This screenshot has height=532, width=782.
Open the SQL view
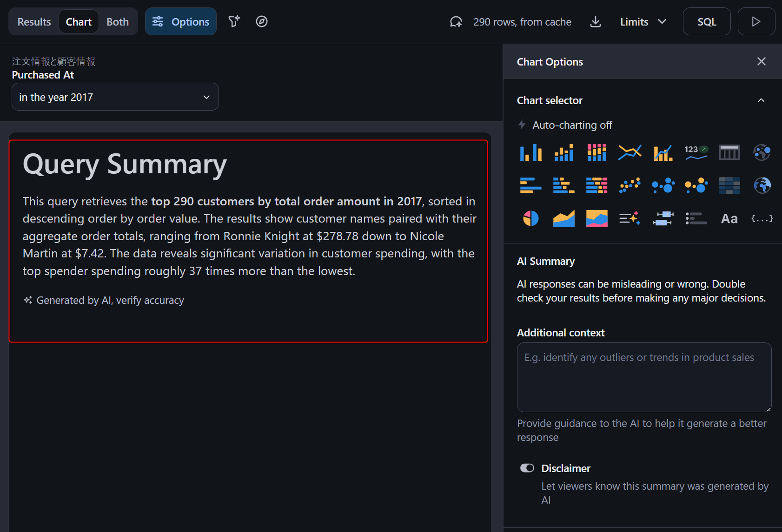707,21
